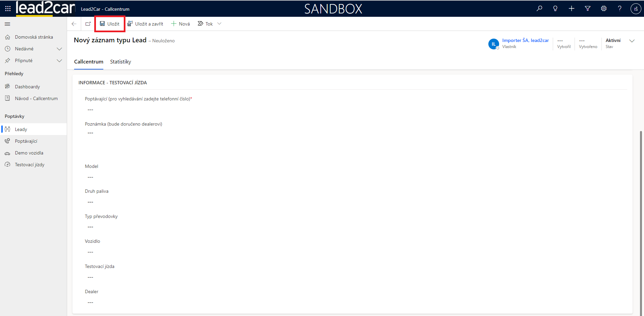
Task: Click the Uložit button
Action: click(x=110, y=24)
